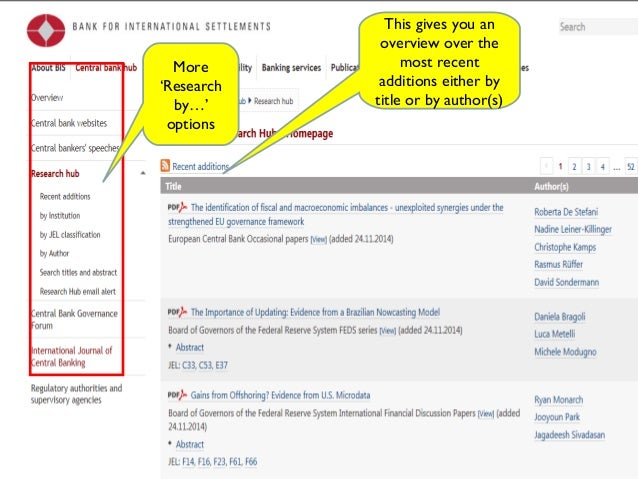
Task: Expand Abstract for Gains from Offshoring paper
Action: pyautogui.click(x=190, y=444)
